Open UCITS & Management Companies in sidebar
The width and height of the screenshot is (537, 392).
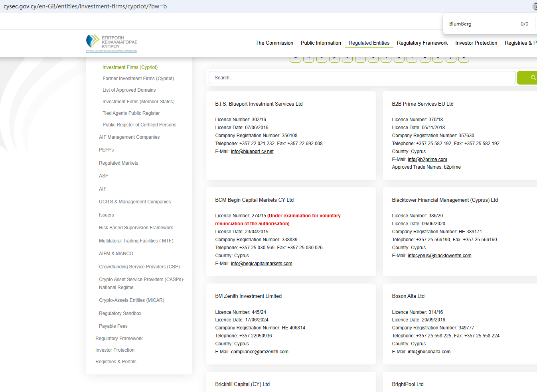(x=135, y=202)
